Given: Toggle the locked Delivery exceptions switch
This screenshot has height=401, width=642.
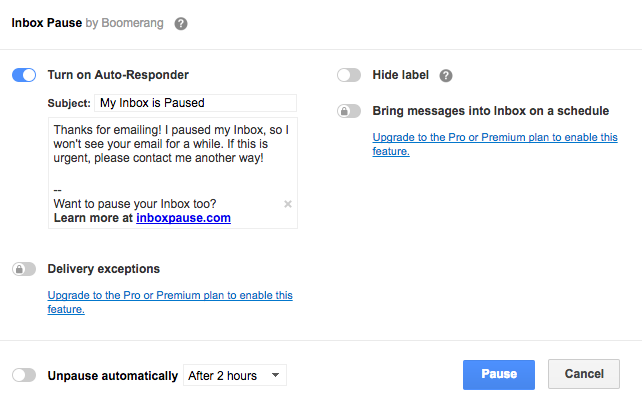Looking at the screenshot, I should tap(24, 269).
